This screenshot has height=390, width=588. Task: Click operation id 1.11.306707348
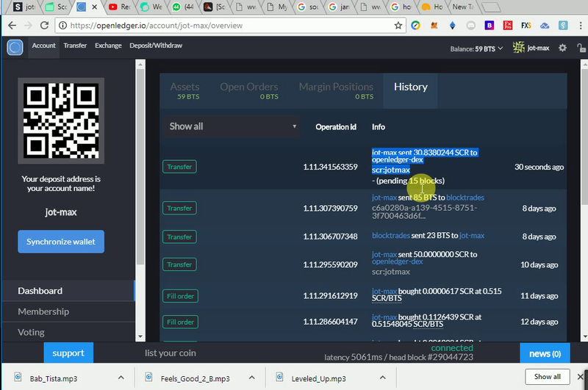tap(330, 236)
